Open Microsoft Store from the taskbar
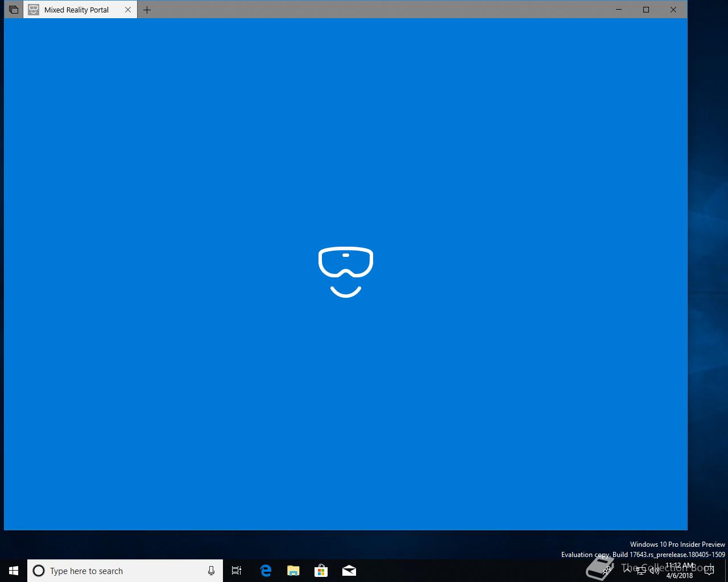 tap(321, 571)
